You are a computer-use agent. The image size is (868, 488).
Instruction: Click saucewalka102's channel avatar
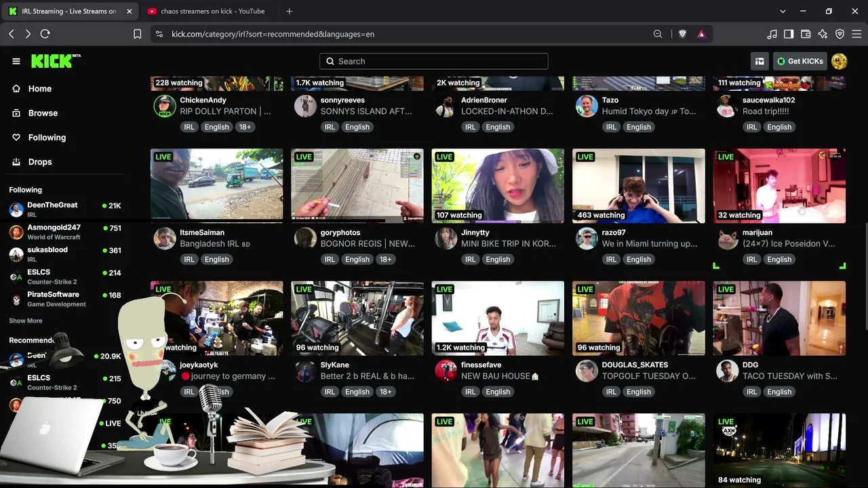click(727, 106)
